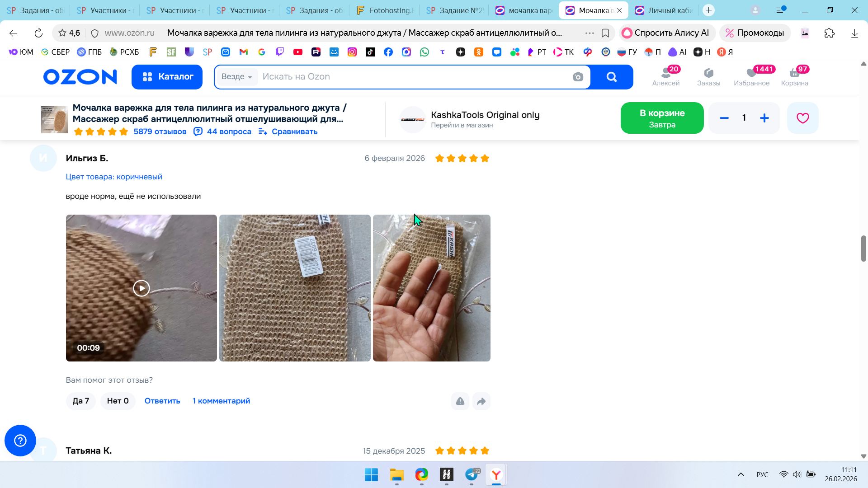Image resolution: width=868 pixels, height=488 pixels.
Task: Vote Нет on review helpfulness
Action: (118, 401)
